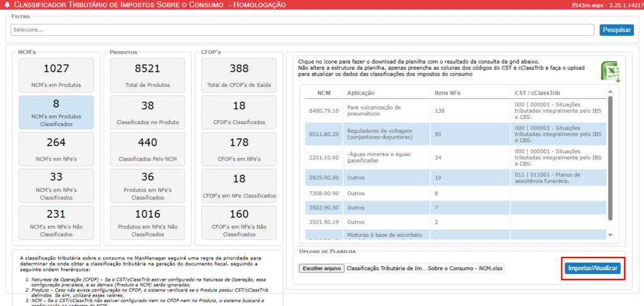Open the Filtro Selecione dropdown field
Image resolution: width=644 pixels, height=306 pixels.
[x=302, y=30]
